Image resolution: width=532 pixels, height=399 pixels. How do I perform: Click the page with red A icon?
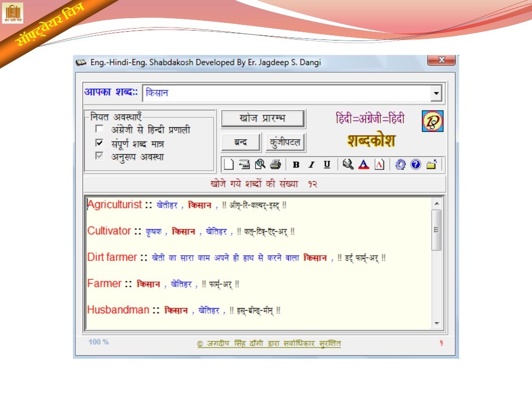379,165
